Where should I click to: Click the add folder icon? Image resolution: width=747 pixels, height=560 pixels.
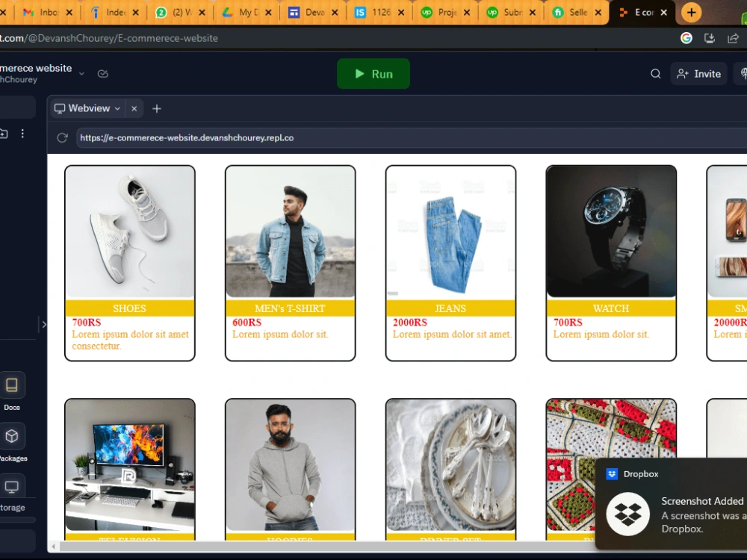pos(3,134)
